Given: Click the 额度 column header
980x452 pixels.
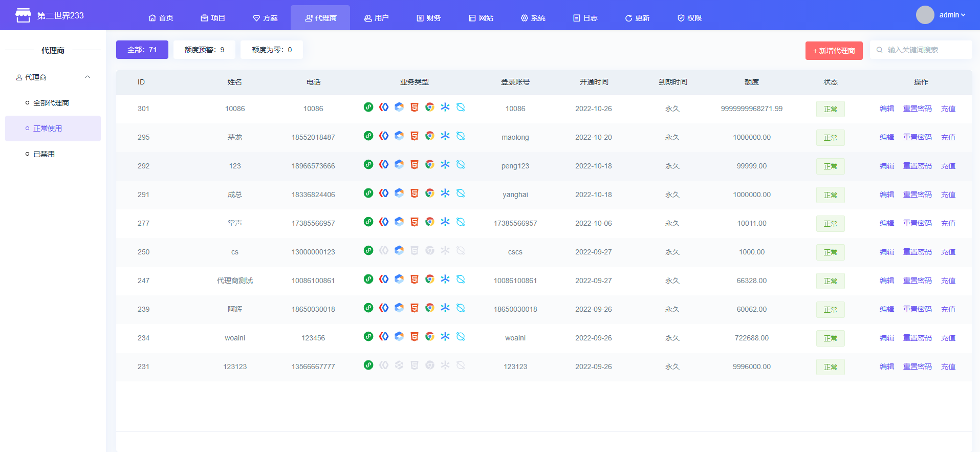Looking at the screenshot, I should click(752, 82).
